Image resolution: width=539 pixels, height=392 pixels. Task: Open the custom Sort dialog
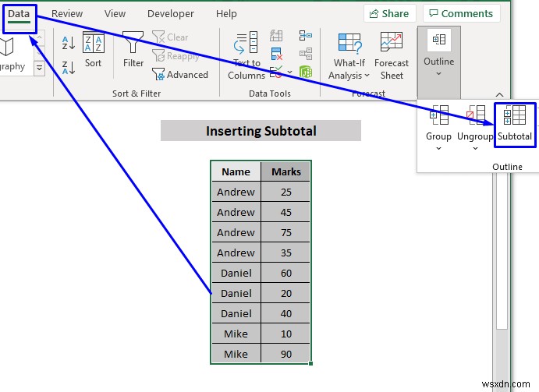click(x=93, y=49)
